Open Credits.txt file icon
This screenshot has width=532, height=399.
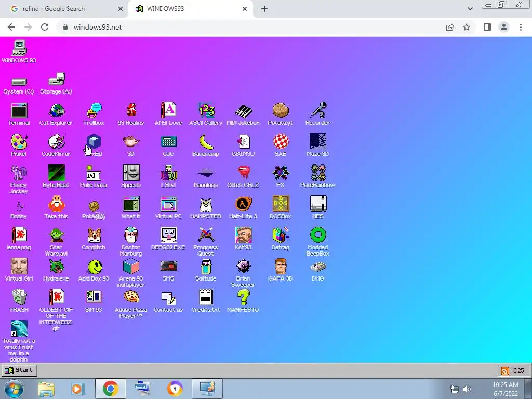206,301
